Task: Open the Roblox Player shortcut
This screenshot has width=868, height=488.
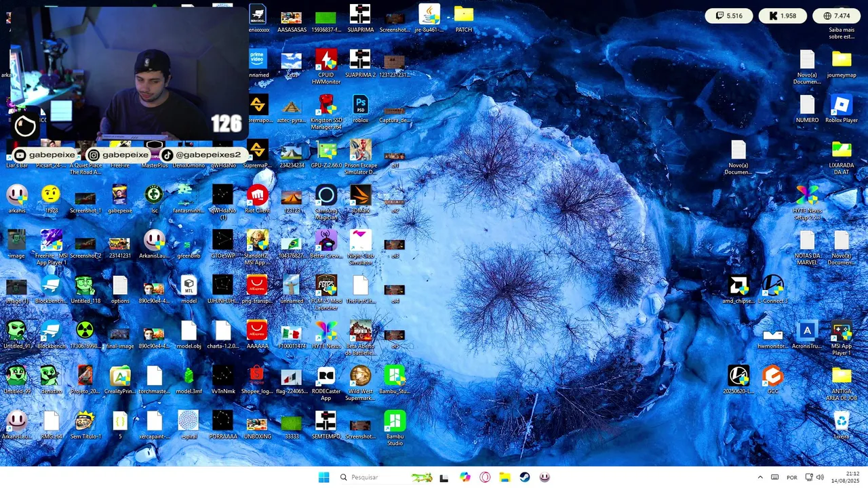Action: [841, 108]
